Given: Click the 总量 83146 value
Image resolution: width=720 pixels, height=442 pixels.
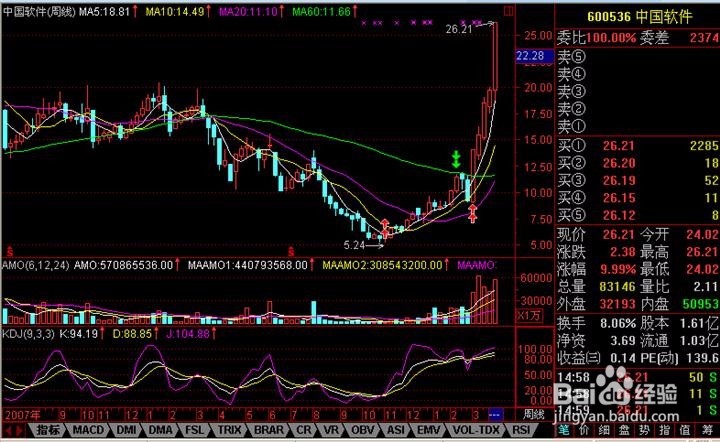Looking at the screenshot, I should click(x=618, y=286).
